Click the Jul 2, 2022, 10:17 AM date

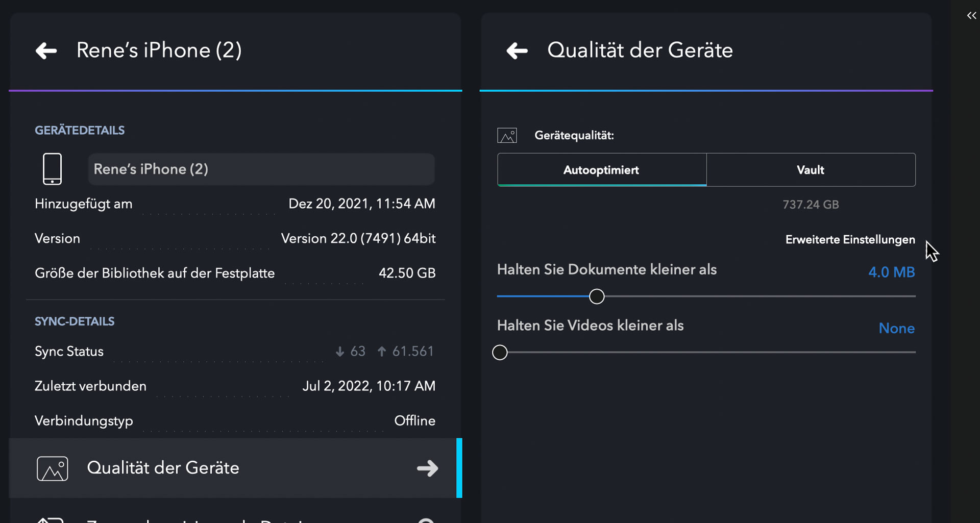tap(369, 386)
